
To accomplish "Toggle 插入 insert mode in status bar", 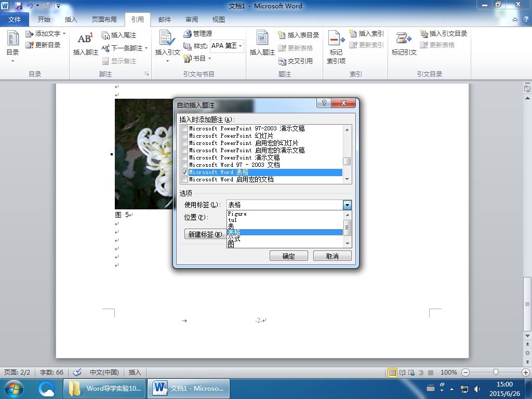I will pyautogui.click(x=135, y=372).
